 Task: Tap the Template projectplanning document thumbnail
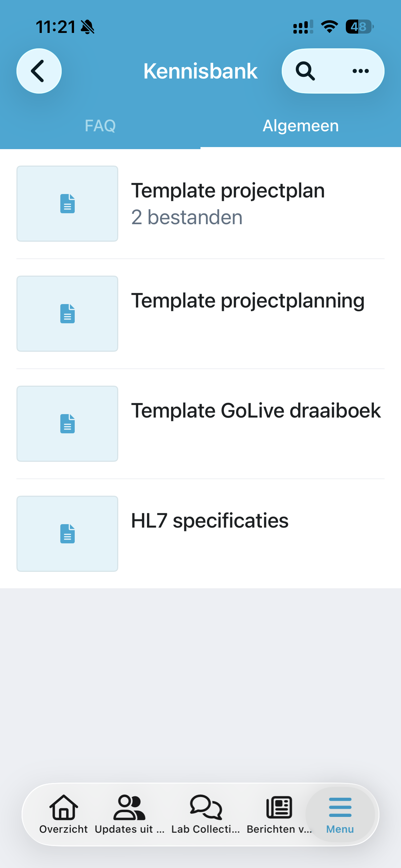68,314
